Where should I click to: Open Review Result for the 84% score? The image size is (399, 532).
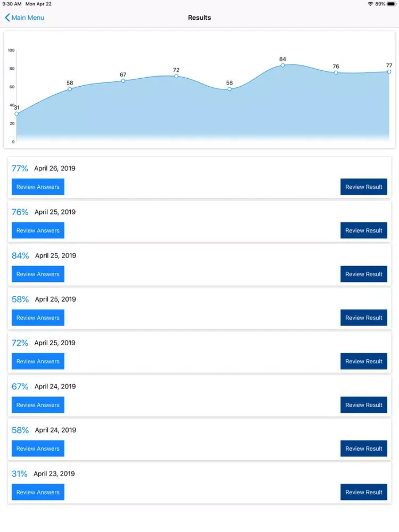pos(364,274)
